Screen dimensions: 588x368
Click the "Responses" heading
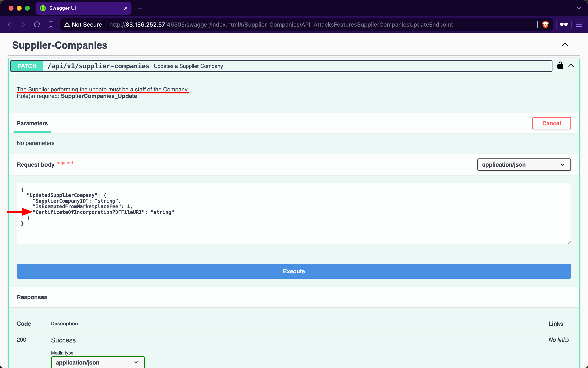point(32,297)
